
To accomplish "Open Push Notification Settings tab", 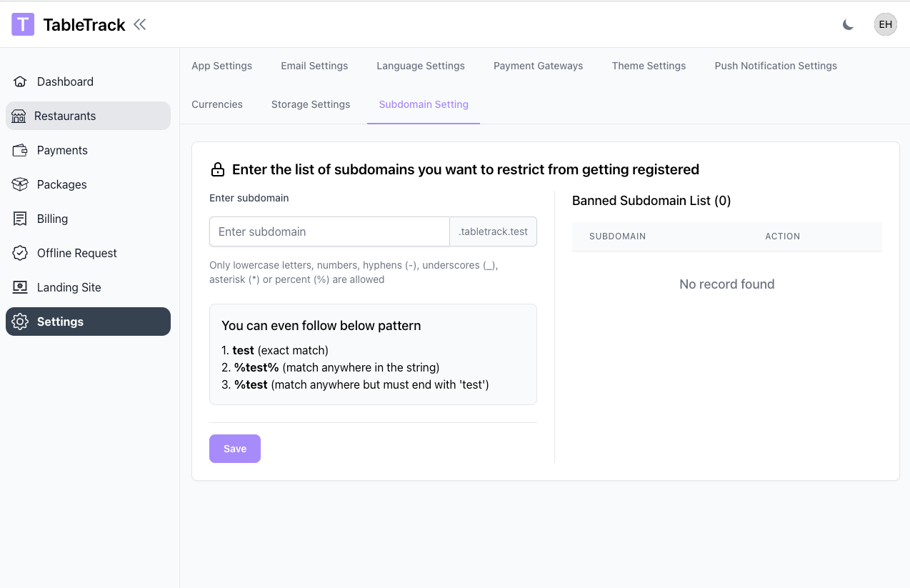I will 776,66.
